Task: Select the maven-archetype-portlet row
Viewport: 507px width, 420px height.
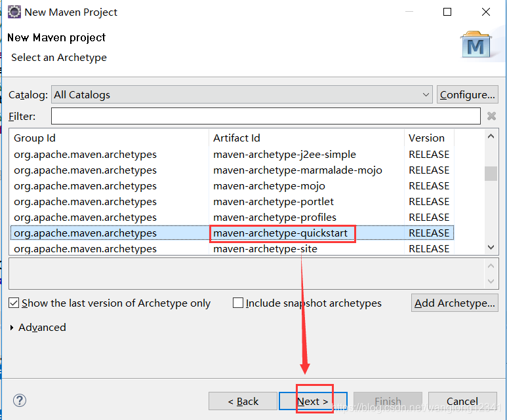Action: 232,202
